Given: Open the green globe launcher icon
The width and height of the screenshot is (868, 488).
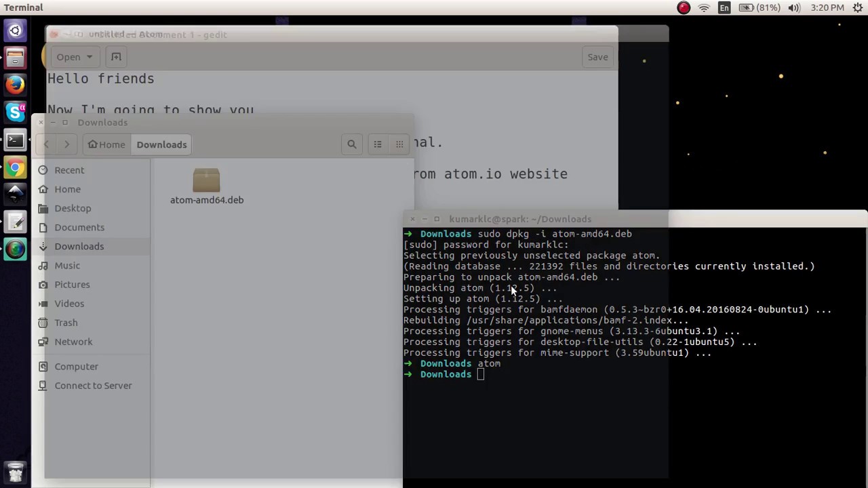Looking at the screenshot, I should 15,249.
